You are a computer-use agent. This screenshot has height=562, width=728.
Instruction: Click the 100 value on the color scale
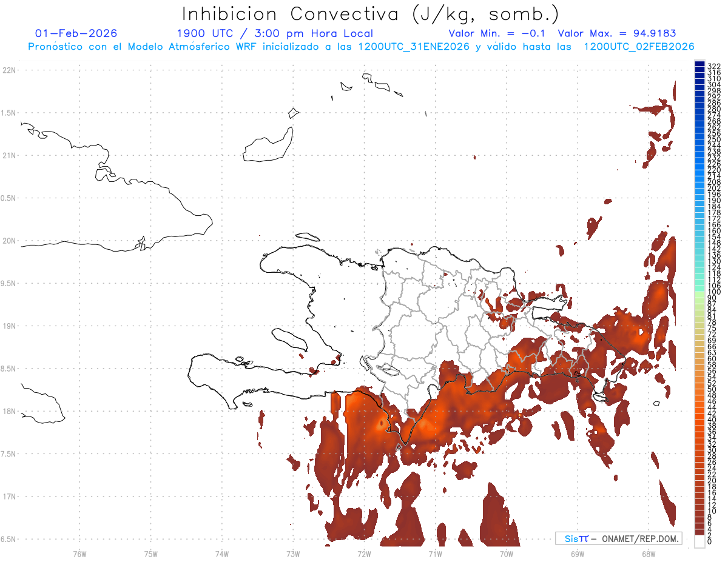tap(714, 292)
